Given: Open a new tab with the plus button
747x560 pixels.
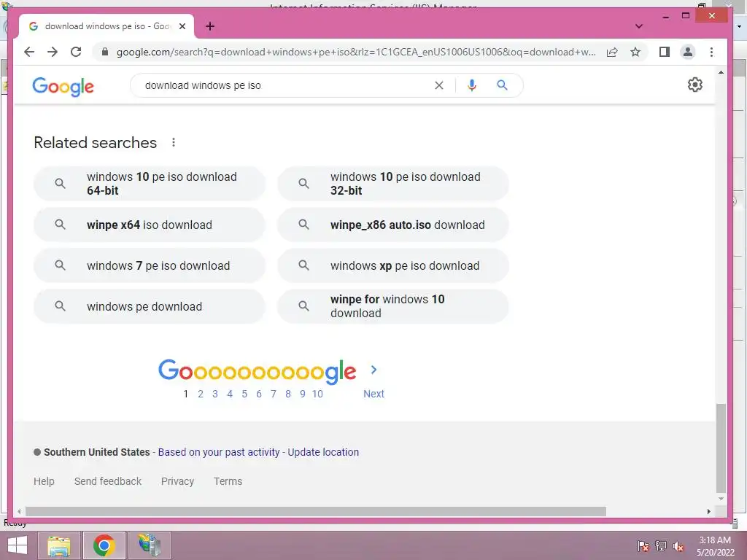Looking at the screenshot, I should [x=210, y=26].
